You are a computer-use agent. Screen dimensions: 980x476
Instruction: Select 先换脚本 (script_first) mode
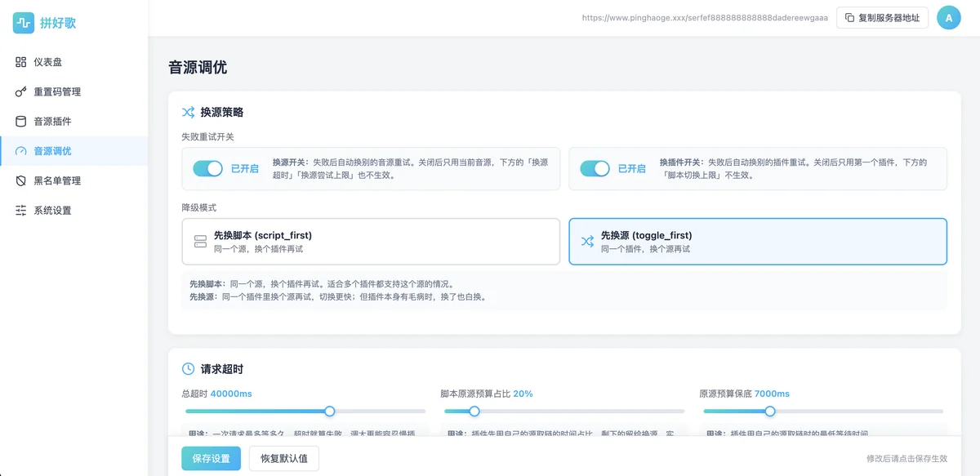tap(371, 242)
